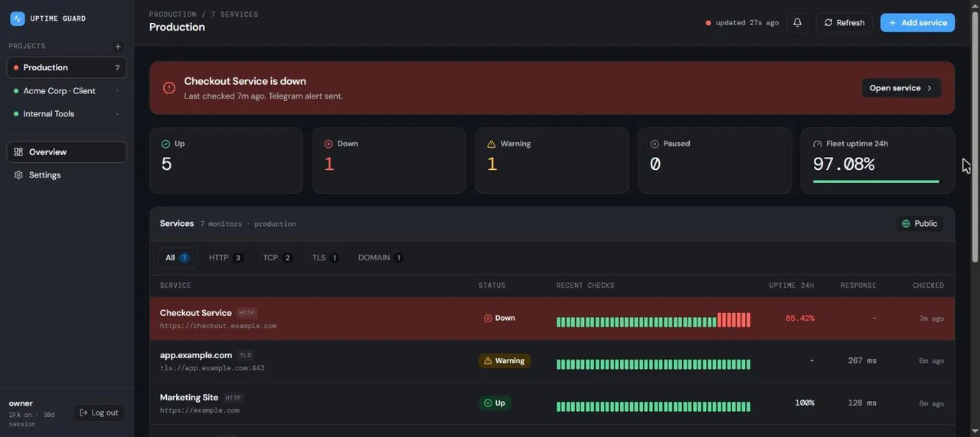
Task: Sort by the Uptime 24h column header
Action: (792, 285)
